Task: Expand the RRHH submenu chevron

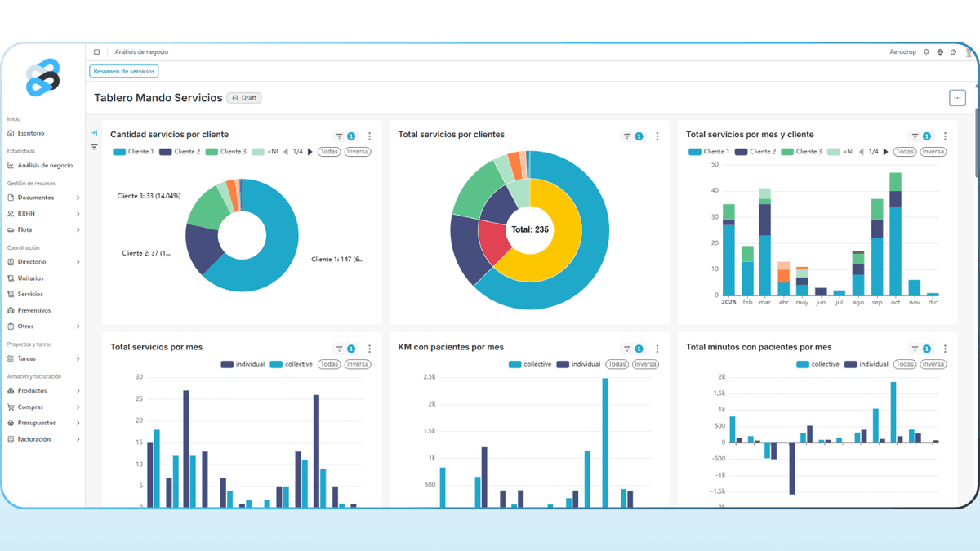Action: point(78,214)
